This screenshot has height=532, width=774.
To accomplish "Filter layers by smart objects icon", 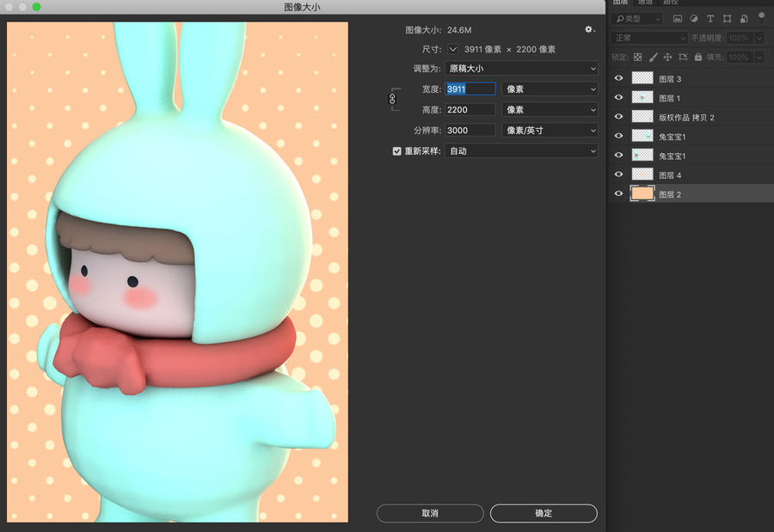I will (x=744, y=19).
